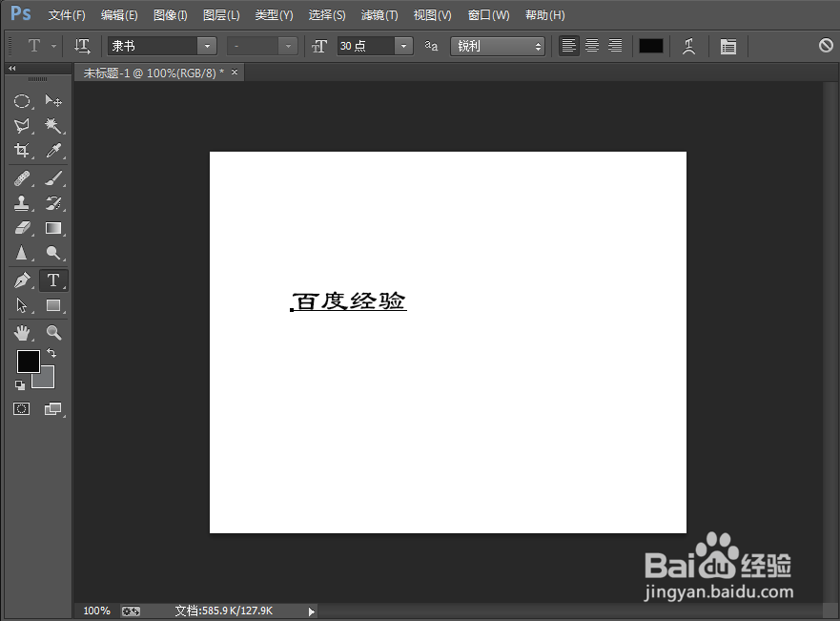The width and height of the screenshot is (840, 621).
Task: Open the background color picker
Action: pos(47,380)
